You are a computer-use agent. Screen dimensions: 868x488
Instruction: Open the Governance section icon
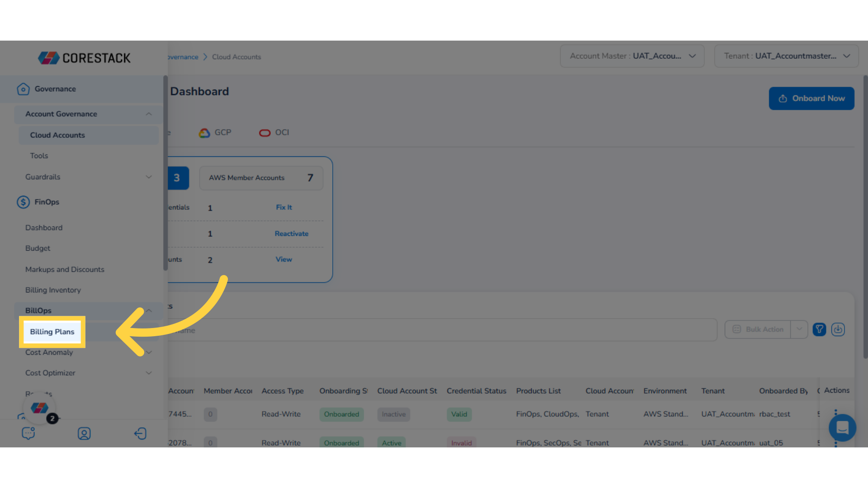(23, 89)
